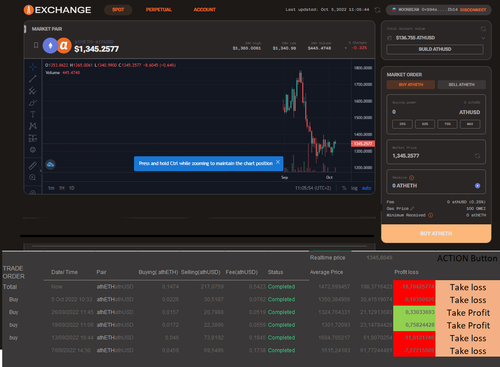Select the brush drawing tool
Viewport: 500px width, 367px height.
pyautogui.click(x=33, y=103)
